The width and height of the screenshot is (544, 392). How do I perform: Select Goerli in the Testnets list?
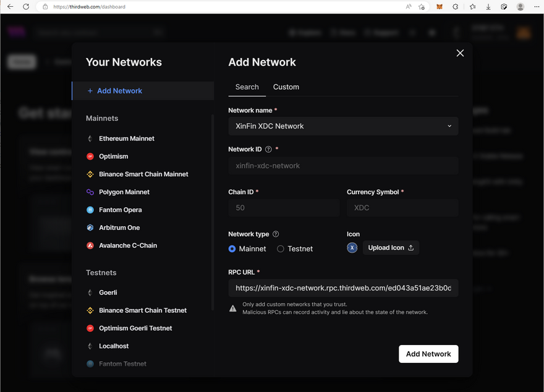point(108,292)
